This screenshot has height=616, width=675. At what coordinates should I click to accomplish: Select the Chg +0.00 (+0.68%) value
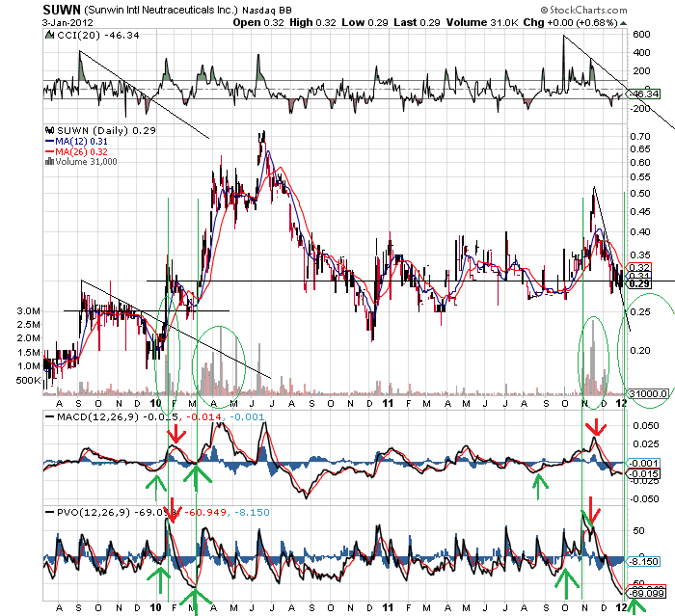[571, 22]
